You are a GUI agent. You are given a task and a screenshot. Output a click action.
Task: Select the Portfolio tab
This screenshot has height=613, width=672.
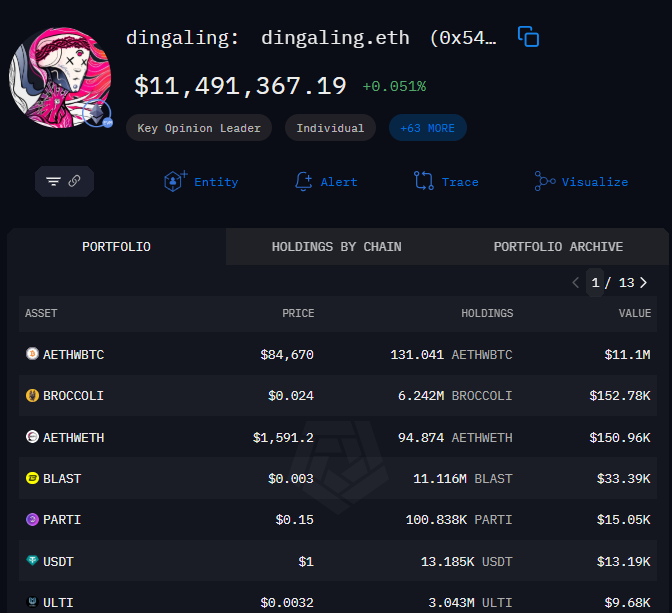coord(116,247)
